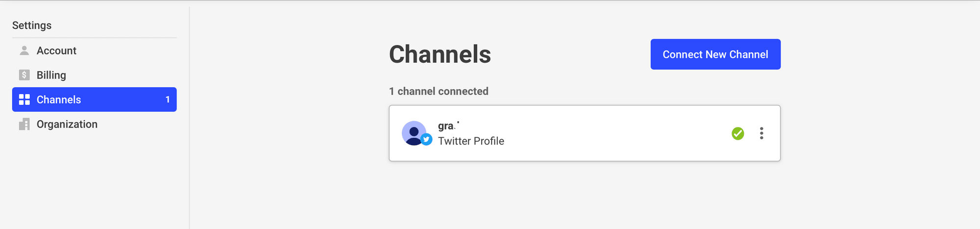Viewport: 980px width, 229px height.
Task: Select the connected Twitter channel card
Action: pos(585,133)
